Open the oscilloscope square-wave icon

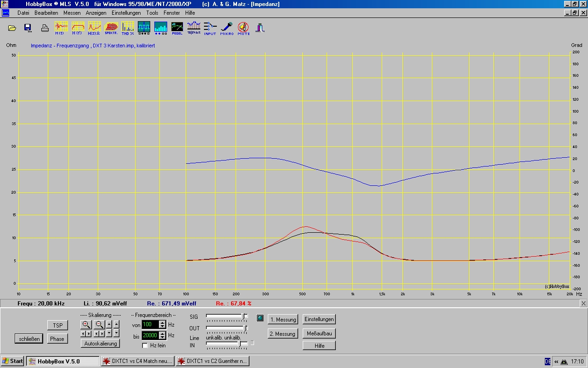tap(144, 28)
